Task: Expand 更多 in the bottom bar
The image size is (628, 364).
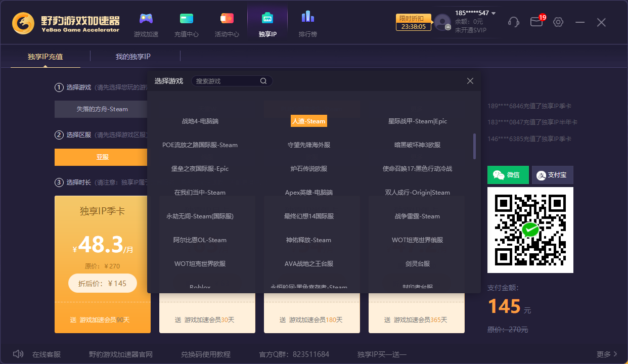Action: coord(607,354)
